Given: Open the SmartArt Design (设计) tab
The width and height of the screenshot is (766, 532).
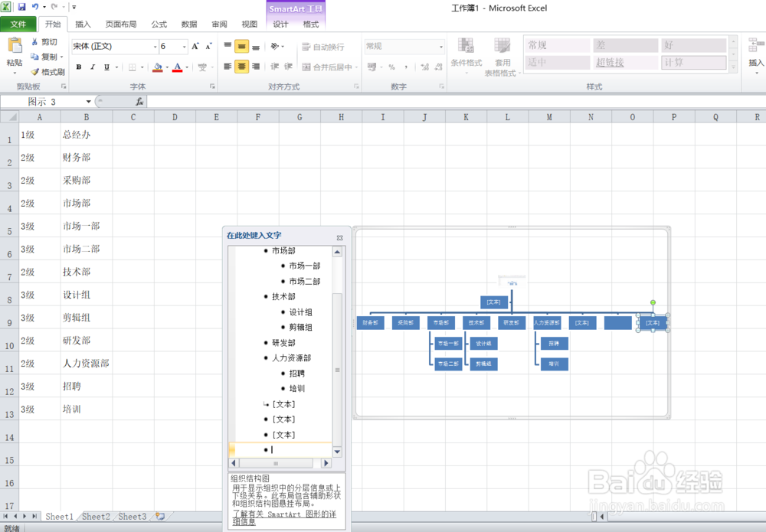Looking at the screenshot, I should tap(280, 24).
